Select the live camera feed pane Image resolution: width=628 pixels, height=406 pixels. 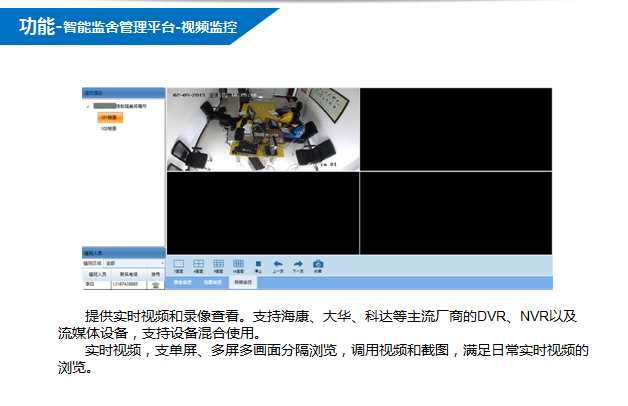[262, 129]
